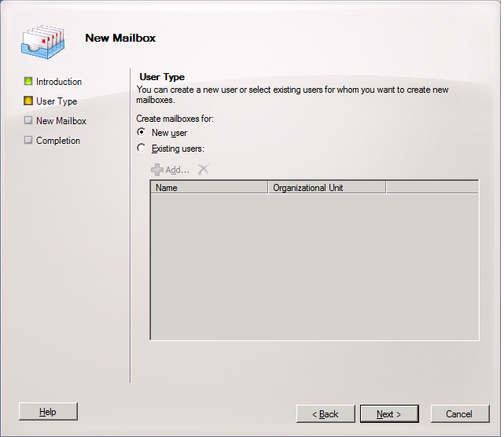Select the New Mailbox step in the sidebar
Image resolution: width=504 pixels, height=437 pixels.
click(61, 121)
